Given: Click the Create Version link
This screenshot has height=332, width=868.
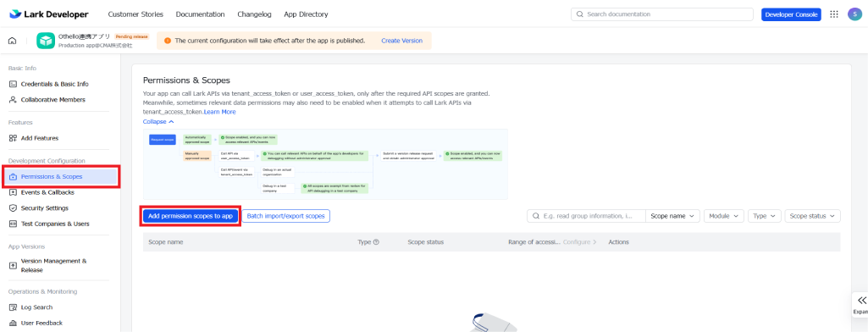Looking at the screenshot, I should pyautogui.click(x=402, y=41).
